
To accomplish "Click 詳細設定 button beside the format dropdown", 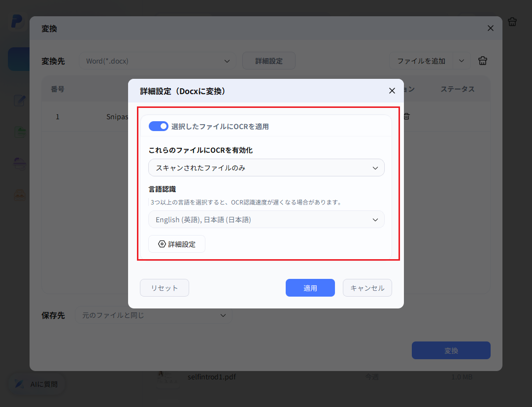I will [269, 61].
